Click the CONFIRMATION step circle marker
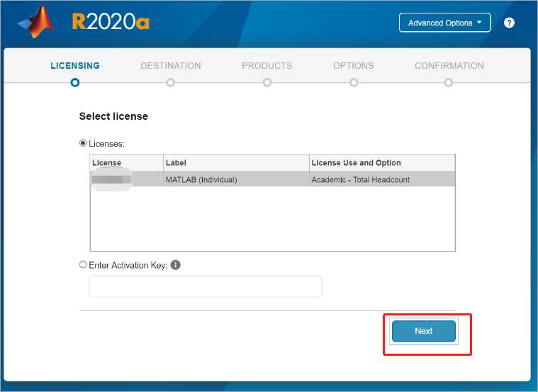Image resolution: width=538 pixels, height=392 pixels. pos(448,83)
